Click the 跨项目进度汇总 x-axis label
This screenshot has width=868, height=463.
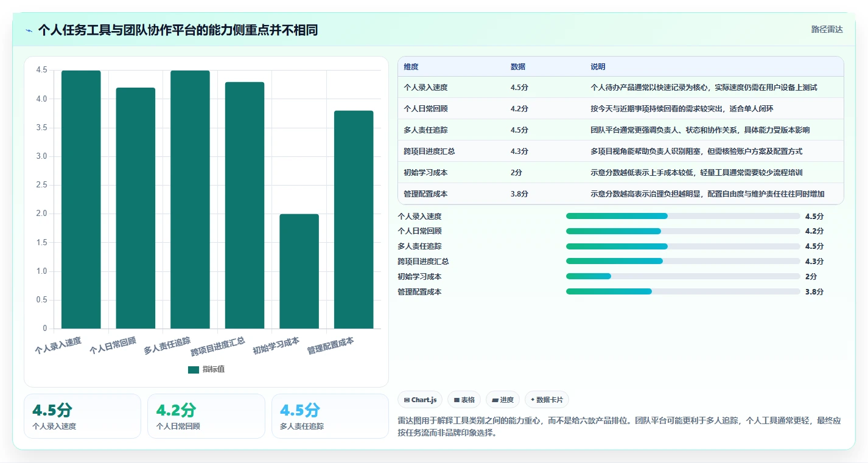pyautogui.click(x=218, y=346)
